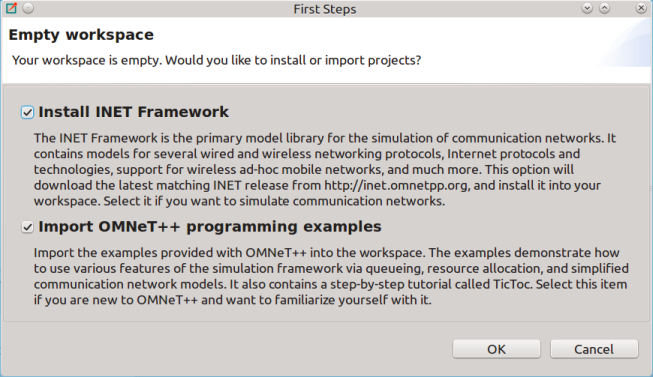This screenshot has width=653, height=377.
Task: Close the First Steps dialog with the X
Action: point(641,8)
